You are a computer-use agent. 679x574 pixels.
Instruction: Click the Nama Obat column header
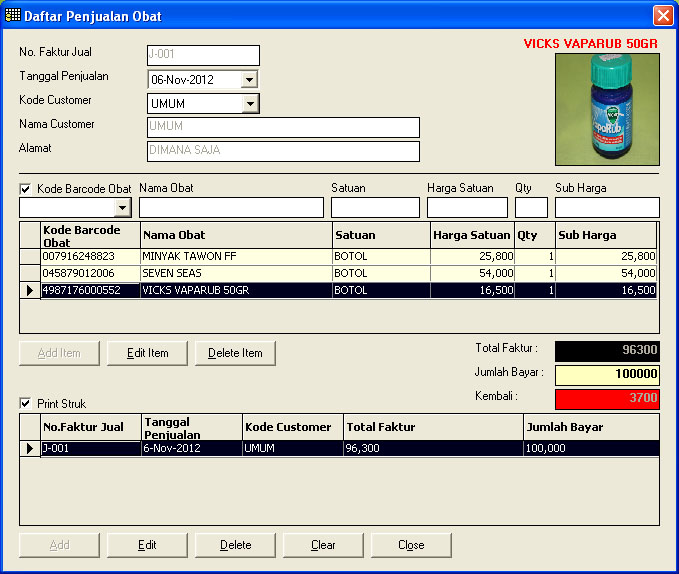pos(235,235)
